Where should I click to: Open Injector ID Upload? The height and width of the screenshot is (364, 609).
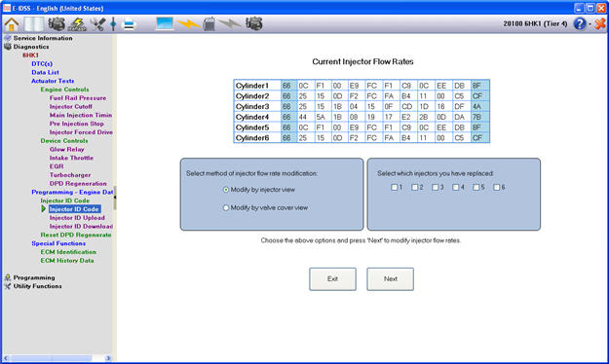coord(77,217)
